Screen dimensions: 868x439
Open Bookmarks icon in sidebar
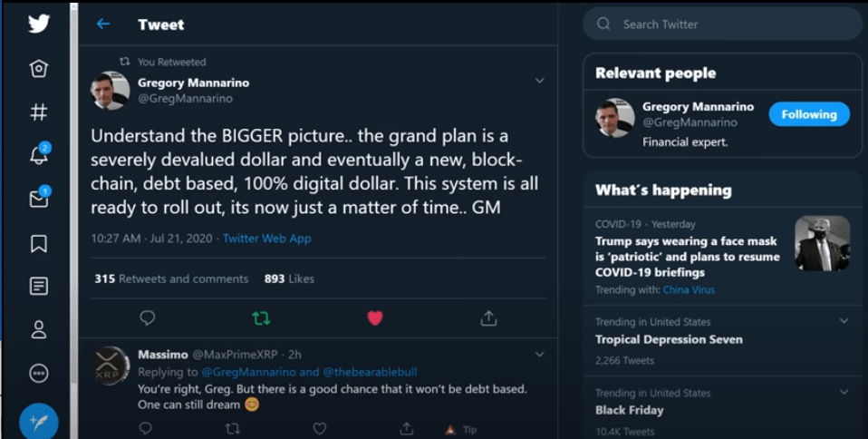click(39, 243)
